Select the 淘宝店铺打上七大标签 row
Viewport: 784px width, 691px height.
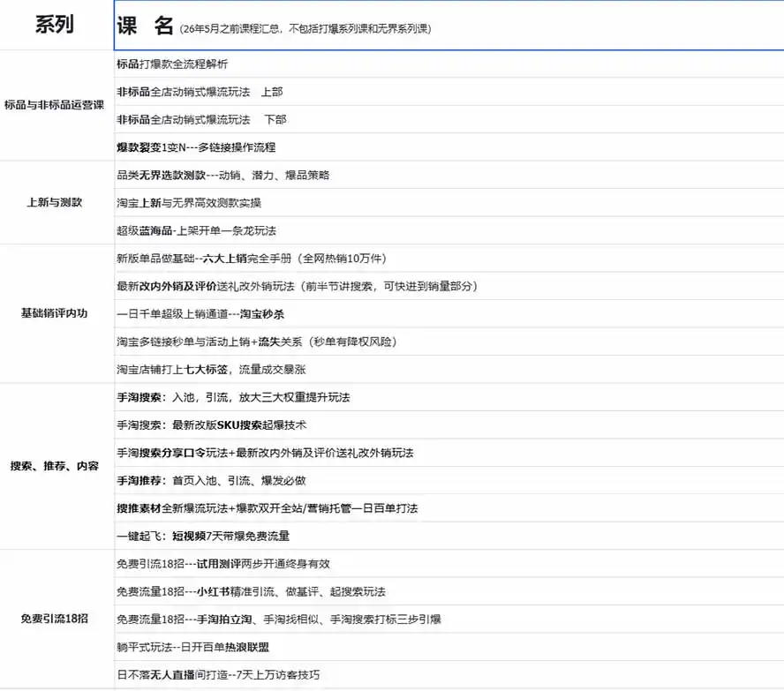click(x=449, y=369)
